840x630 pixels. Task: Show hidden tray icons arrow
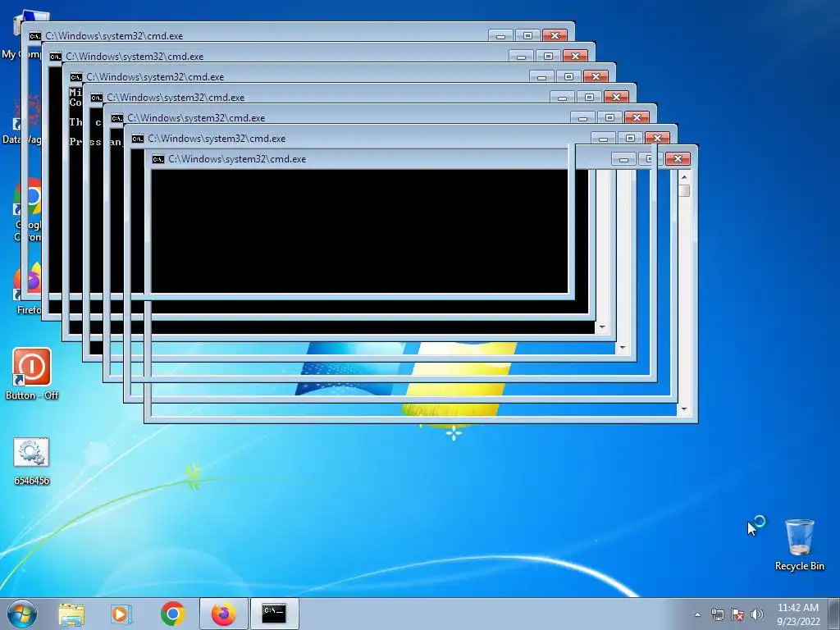697,614
